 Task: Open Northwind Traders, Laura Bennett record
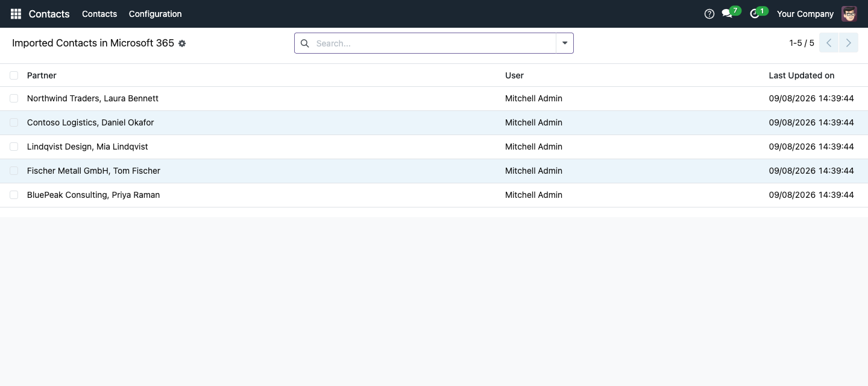pyautogui.click(x=93, y=98)
